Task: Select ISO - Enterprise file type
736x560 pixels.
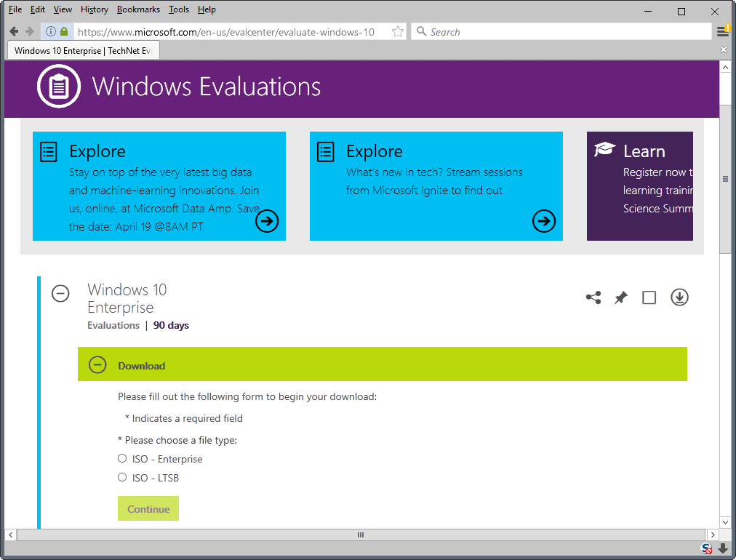Action: coord(122,458)
